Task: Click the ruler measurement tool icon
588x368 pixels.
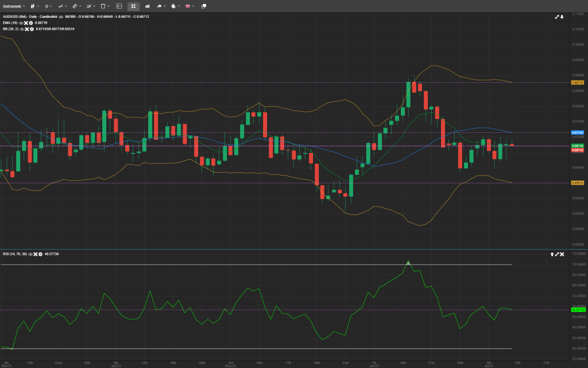Action: coord(75,6)
